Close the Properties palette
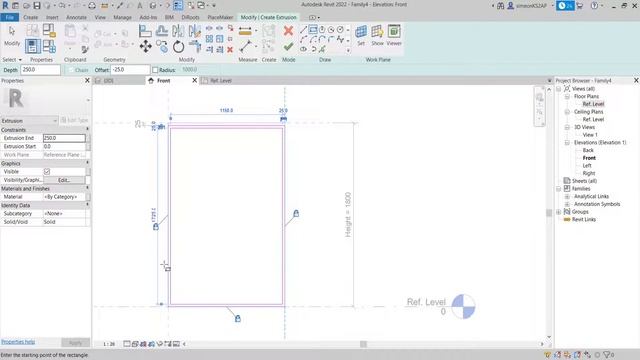The height and width of the screenshot is (360, 640). [87, 81]
